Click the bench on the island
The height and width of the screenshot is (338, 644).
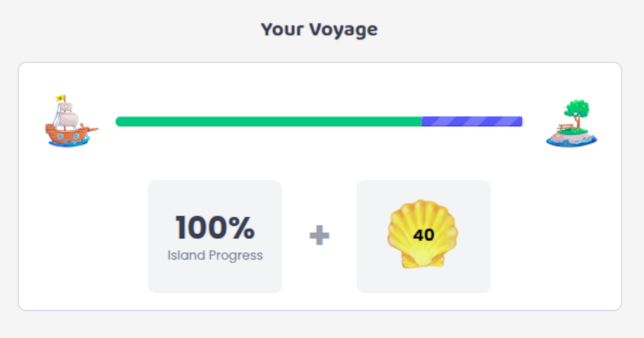click(x=566, y=127)
